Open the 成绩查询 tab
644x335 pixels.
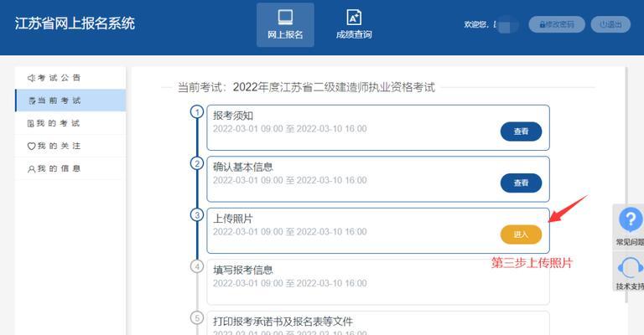pyautogui.click(x=354, y=25)
